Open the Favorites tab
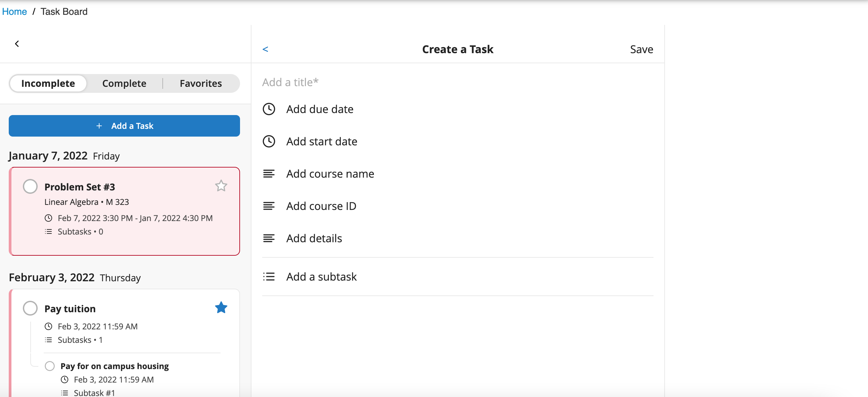Viewport: 868px width, 397px height. point(201,83)
